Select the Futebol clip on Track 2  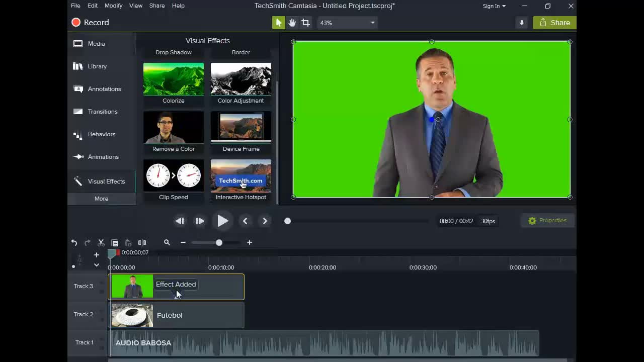click(x=176, y=315)
